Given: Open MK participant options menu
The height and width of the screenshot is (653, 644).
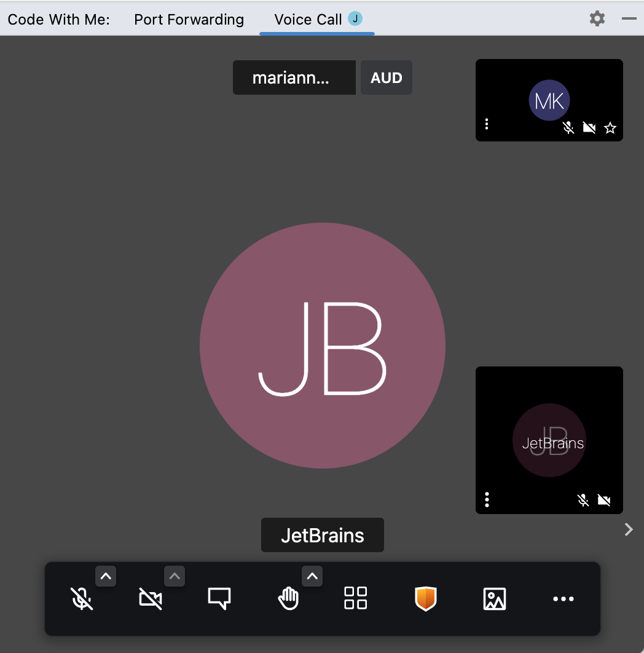Looking at the screenshot, I should [x=487, y=124].
